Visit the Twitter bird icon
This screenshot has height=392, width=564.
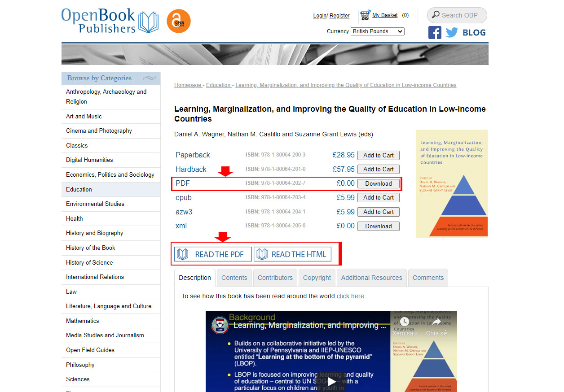point(451,32)
